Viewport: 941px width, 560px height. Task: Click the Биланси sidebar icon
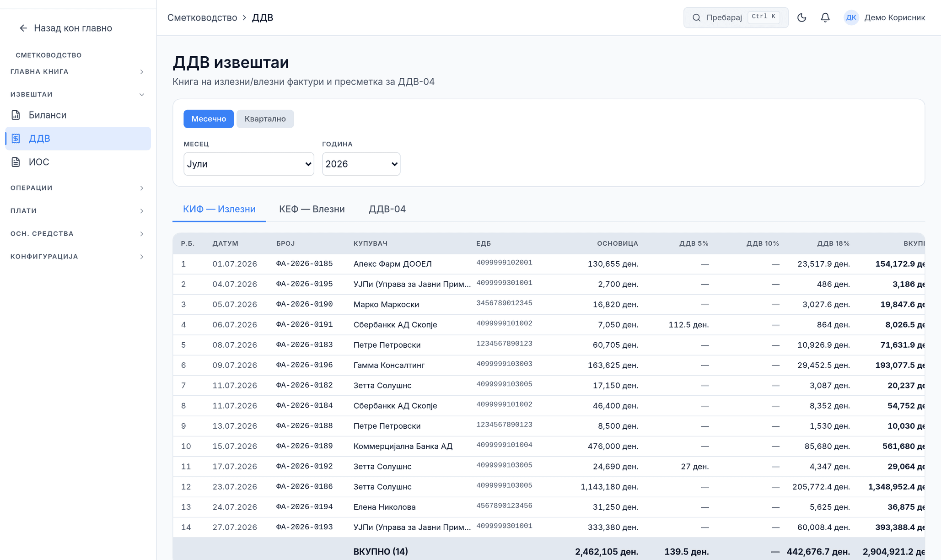tap(16, 115)
